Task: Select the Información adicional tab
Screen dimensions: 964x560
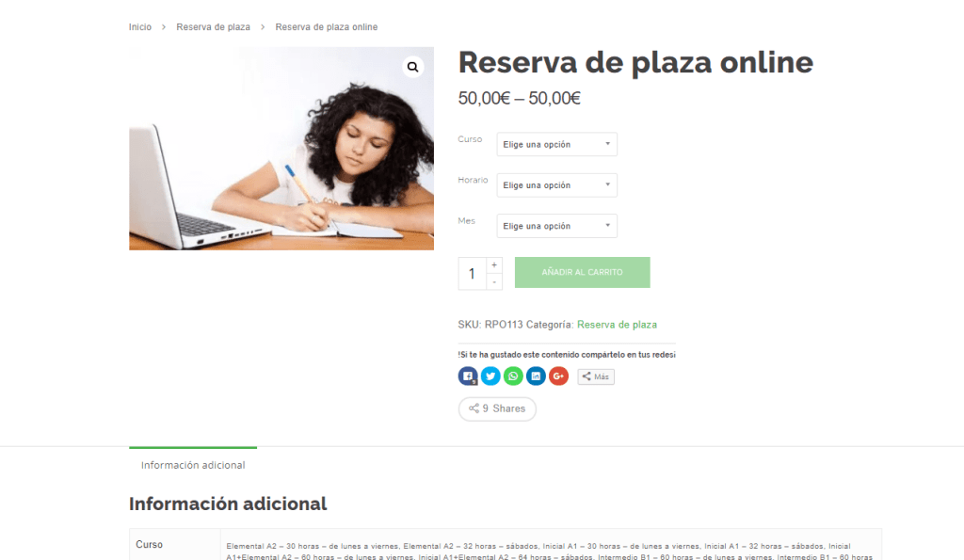Action: tap(193, 465)
